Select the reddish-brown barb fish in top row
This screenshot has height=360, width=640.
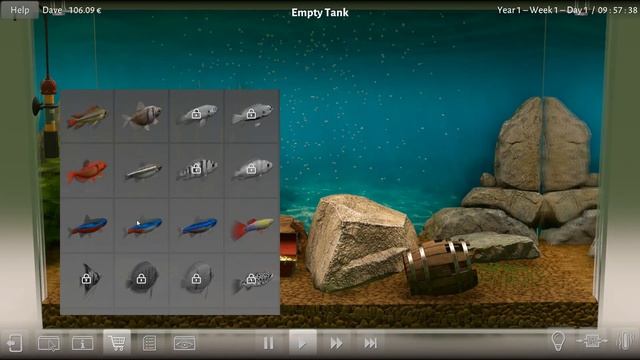coord(87,116)
